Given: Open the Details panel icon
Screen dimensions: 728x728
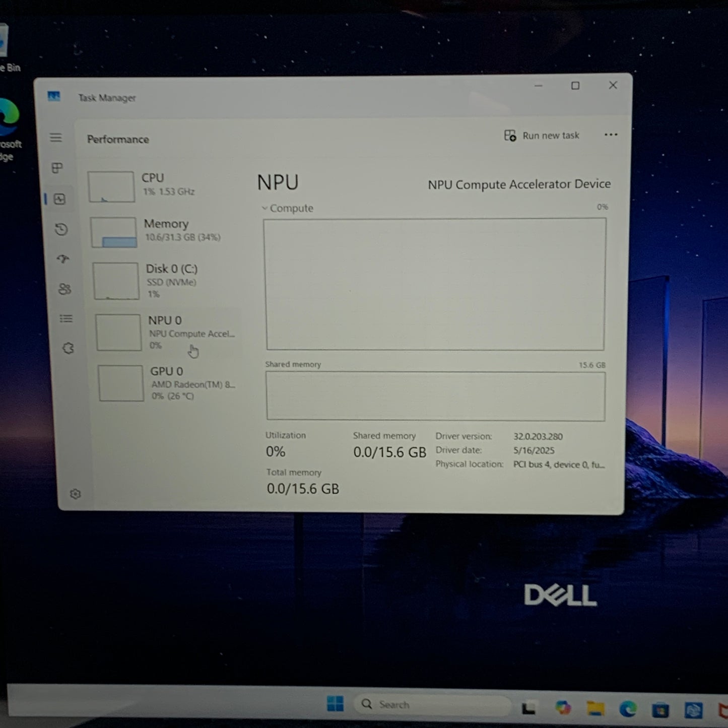Looking at the screenshot, I should click(x=66, y=318).
